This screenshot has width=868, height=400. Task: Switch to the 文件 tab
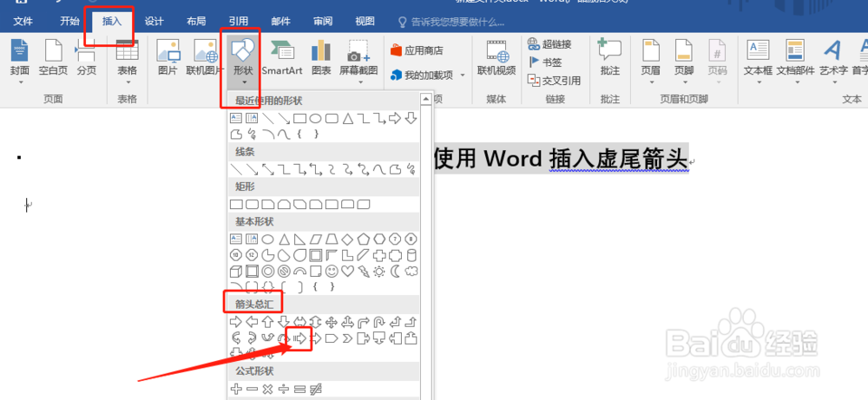coord(23,22)
